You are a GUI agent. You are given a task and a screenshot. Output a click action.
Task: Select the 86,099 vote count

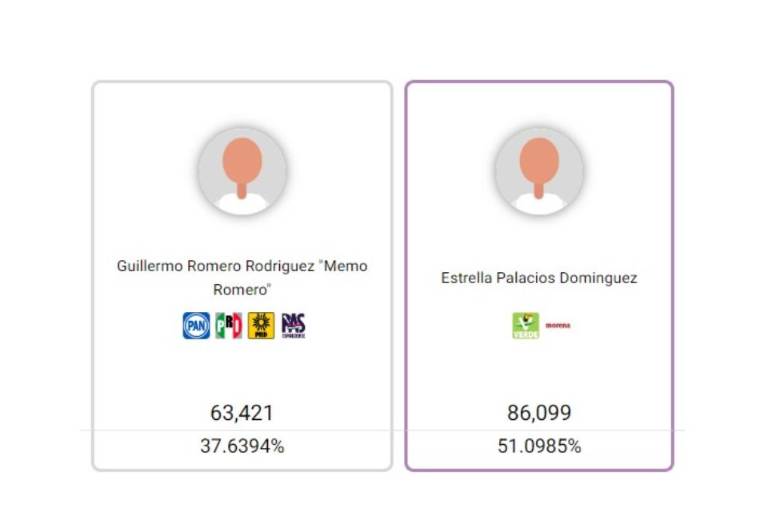(x=539, y=413)
